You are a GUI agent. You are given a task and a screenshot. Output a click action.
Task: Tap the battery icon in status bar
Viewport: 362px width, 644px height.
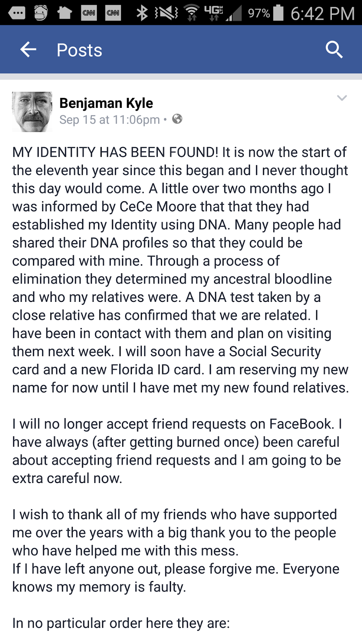pos(278,13)
